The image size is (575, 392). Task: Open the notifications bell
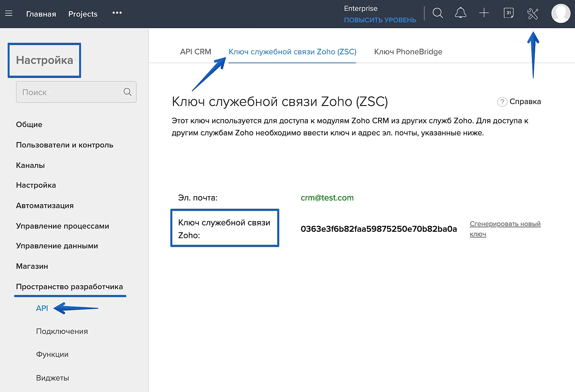[460, 13]
